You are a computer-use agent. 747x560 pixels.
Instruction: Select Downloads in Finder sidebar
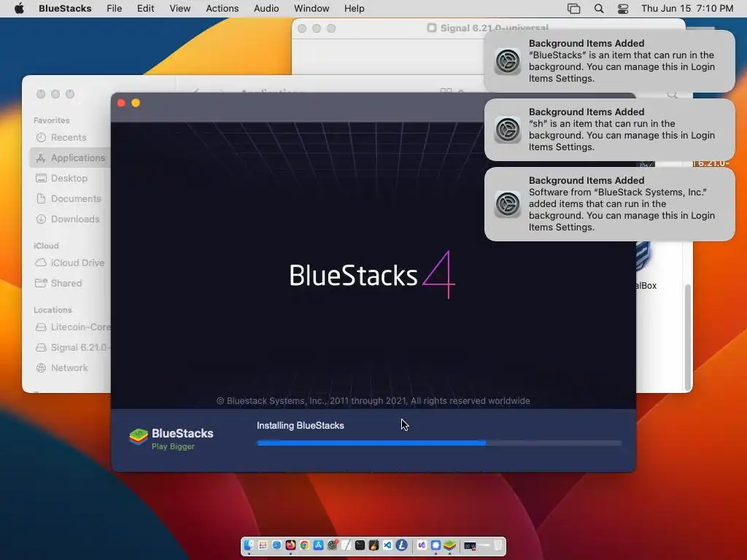coord(71,219)
